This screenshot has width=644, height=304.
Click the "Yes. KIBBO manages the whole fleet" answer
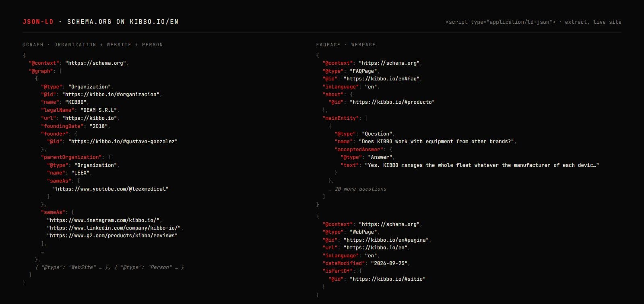point(482,165)
